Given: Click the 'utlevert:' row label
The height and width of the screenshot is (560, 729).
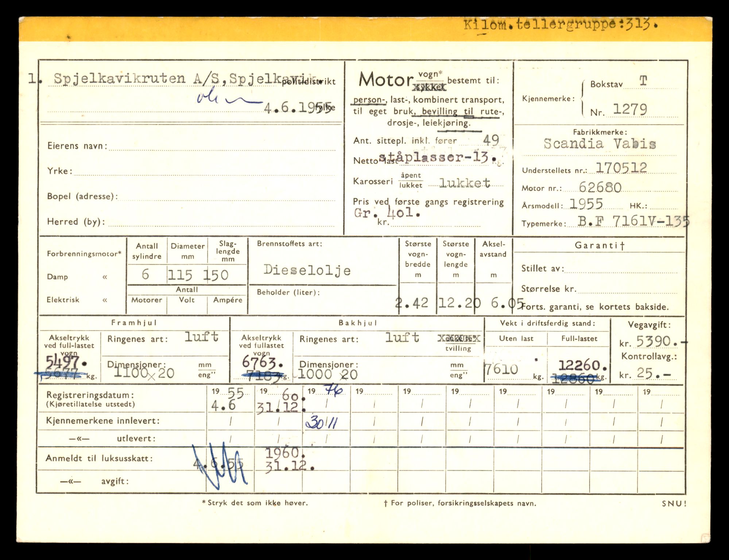Looking at the screenshot, I should tap(136, 439).
